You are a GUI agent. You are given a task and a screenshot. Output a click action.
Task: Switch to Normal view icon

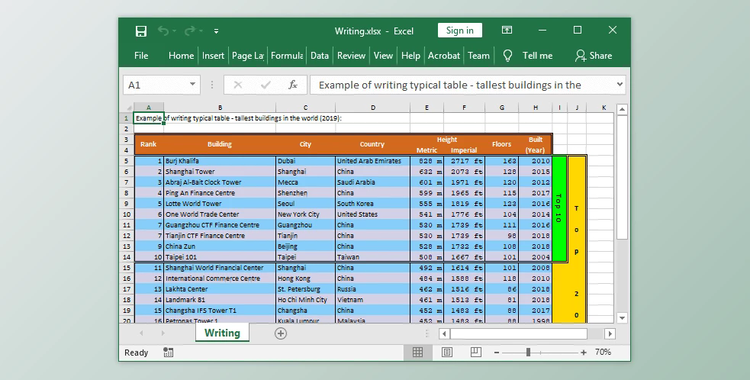417,352
